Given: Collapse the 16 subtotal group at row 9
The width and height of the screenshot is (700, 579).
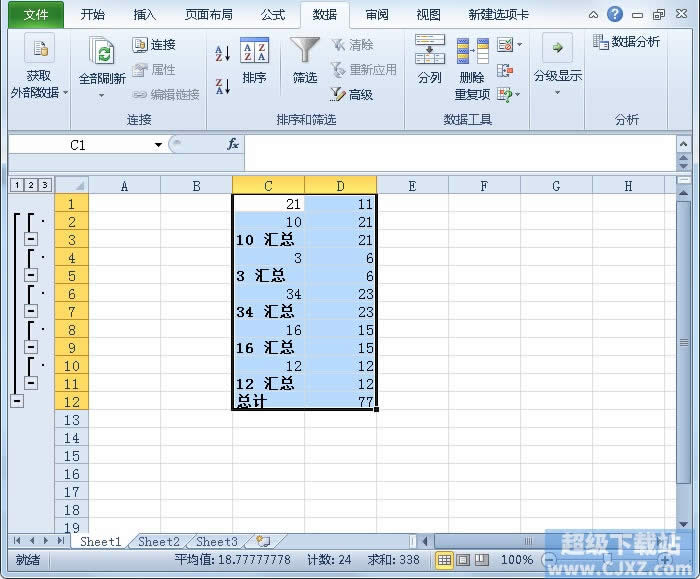Looking at the screenshot, I should coord(30,347).
